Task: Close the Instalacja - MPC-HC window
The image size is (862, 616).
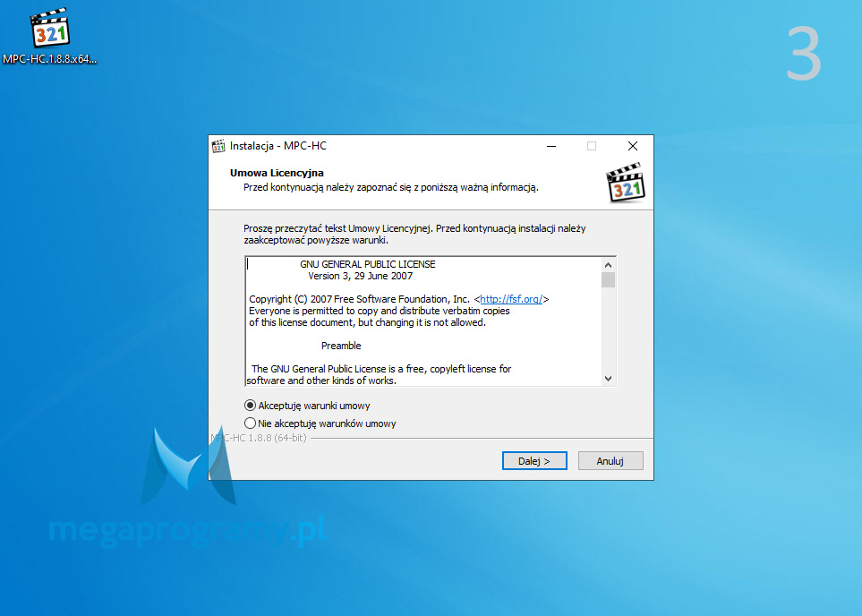Action: click(633, 146)
